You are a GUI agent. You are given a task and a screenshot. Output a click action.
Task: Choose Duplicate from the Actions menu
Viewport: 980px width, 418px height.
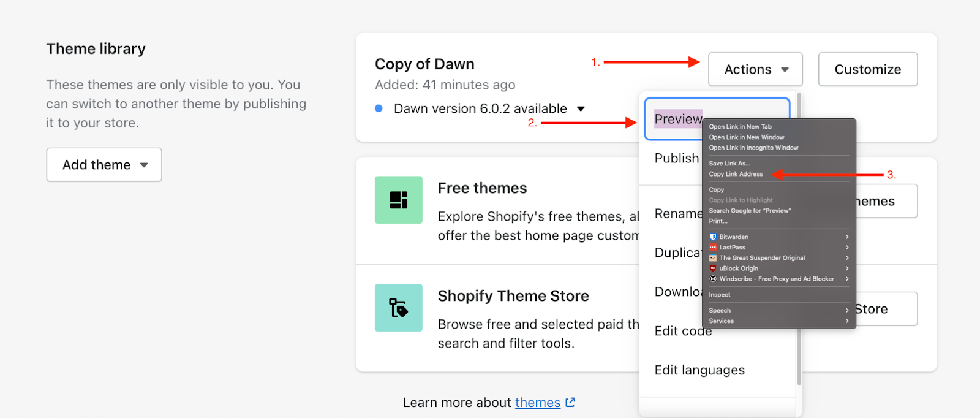[677, 253]
